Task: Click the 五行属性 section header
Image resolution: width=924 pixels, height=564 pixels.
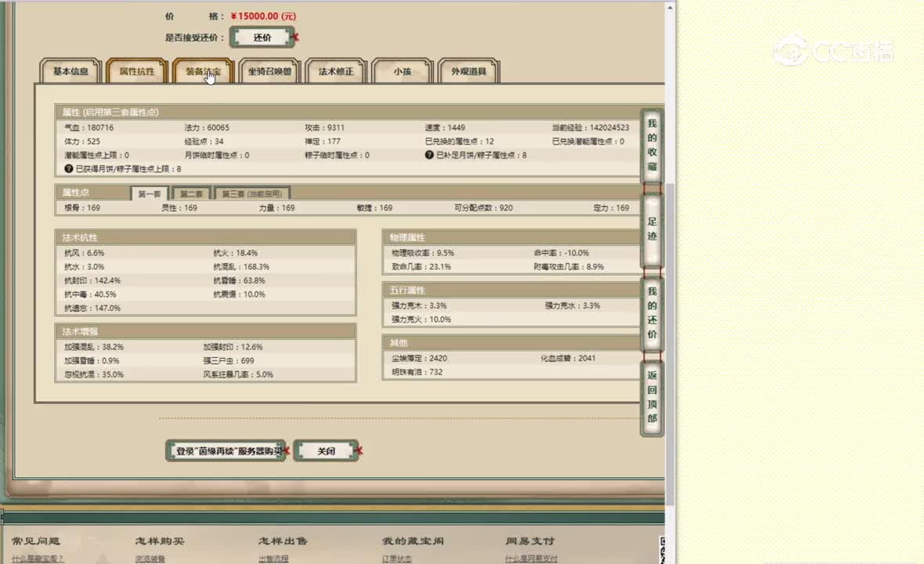Action: (511, 290)
